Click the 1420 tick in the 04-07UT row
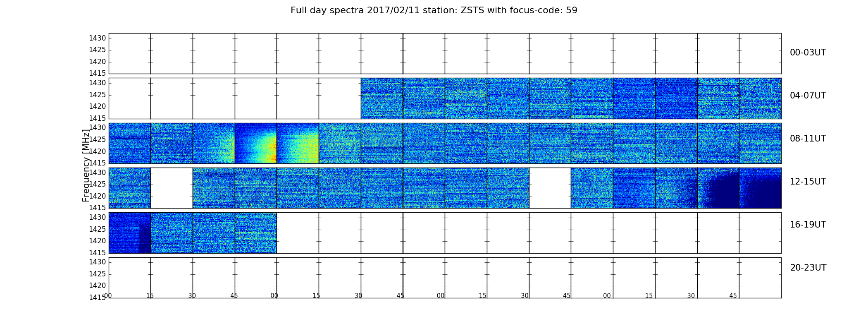 coord(98,107)
